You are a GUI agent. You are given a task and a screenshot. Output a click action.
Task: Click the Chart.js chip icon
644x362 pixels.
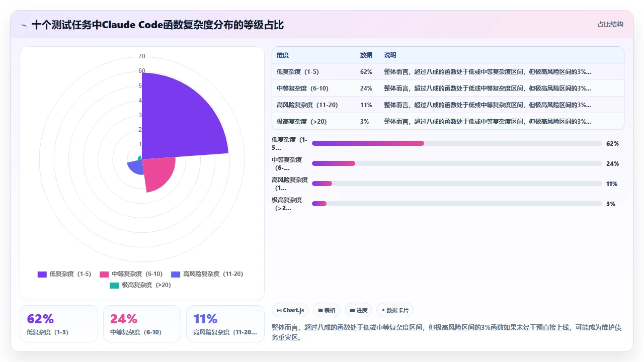coord(279,310)
